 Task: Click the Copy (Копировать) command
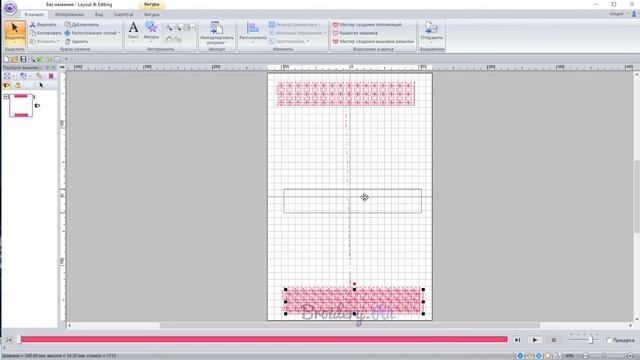(x=46, y=33)
